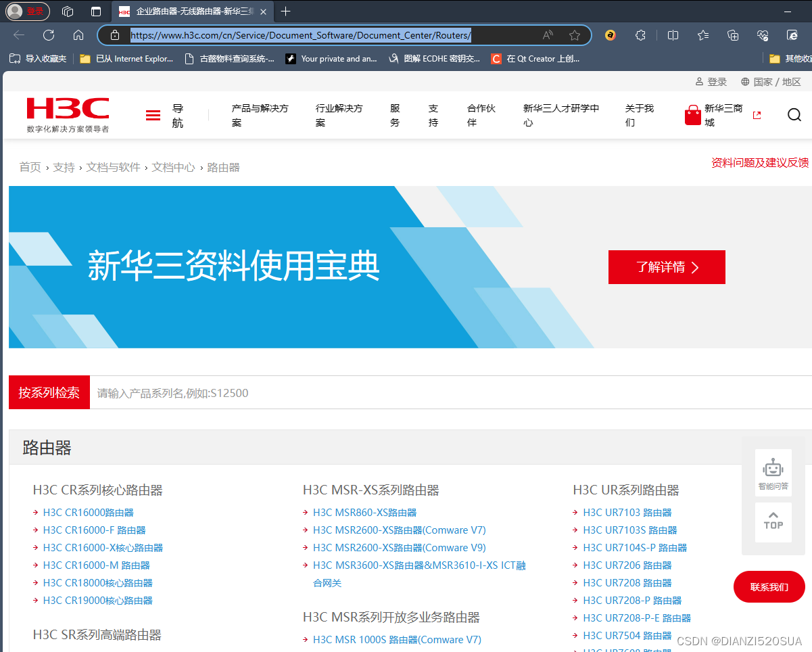Click the Edge sidebar icon at far right

(792, 35)
